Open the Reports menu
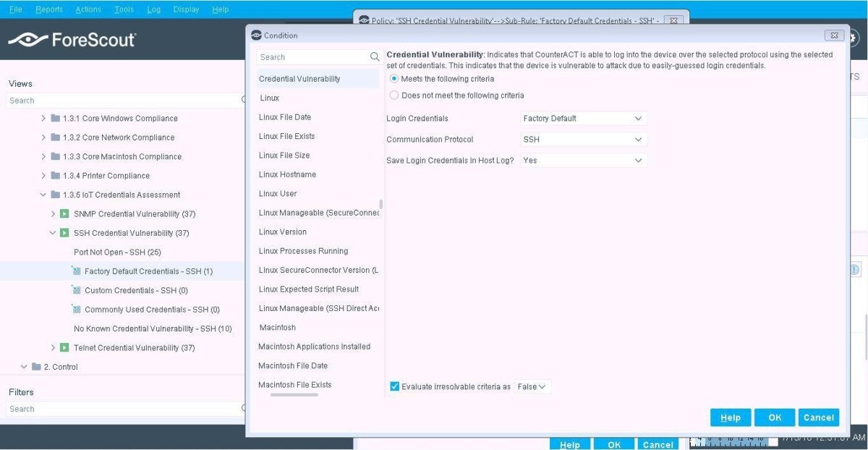 click(49, 9)
